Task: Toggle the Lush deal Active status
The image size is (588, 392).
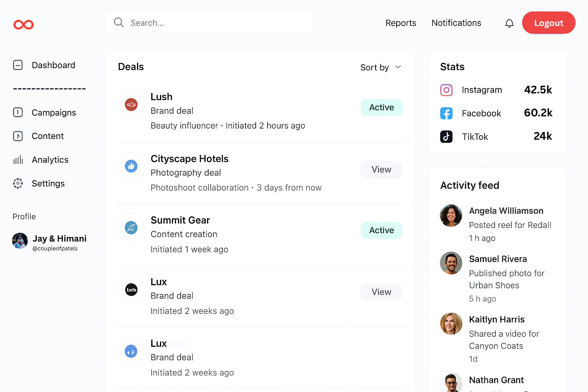Action: coord(381,107)
